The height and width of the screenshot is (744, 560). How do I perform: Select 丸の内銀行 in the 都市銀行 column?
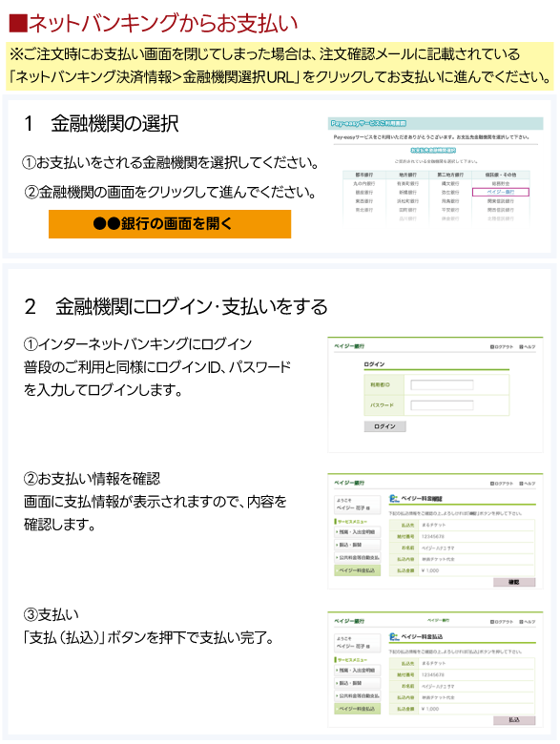point(364,184)
